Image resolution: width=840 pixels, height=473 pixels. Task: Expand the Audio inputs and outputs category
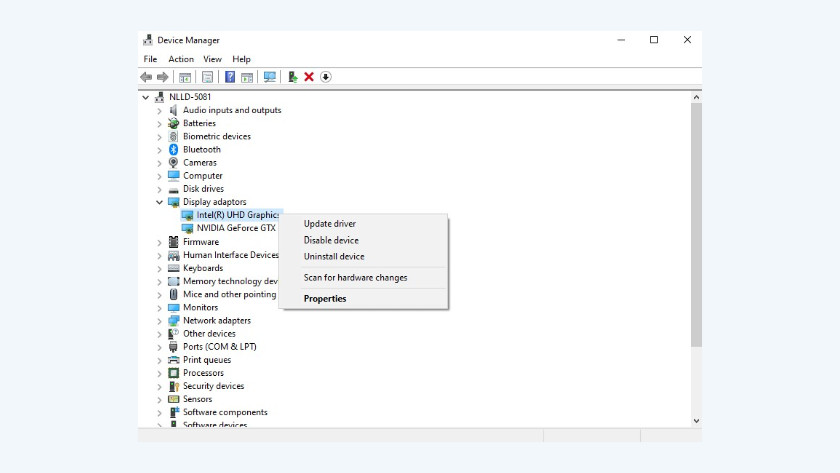pos(159,110)
